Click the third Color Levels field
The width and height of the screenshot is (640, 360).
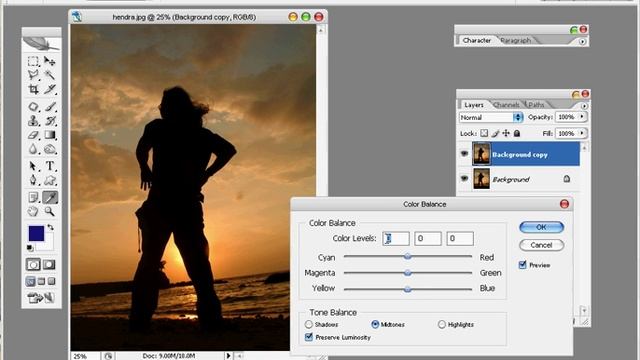[x=460, y=238]
